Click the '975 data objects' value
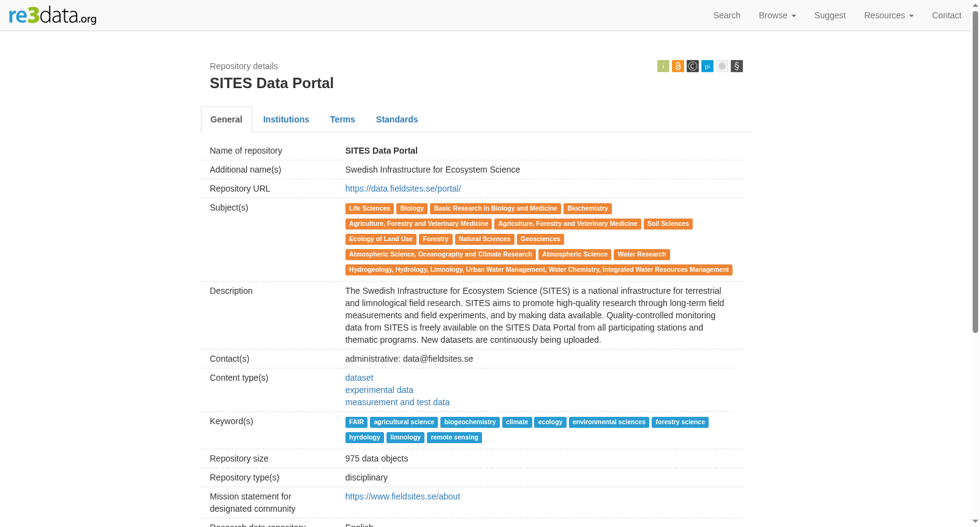980x527 pixels. 377,458
